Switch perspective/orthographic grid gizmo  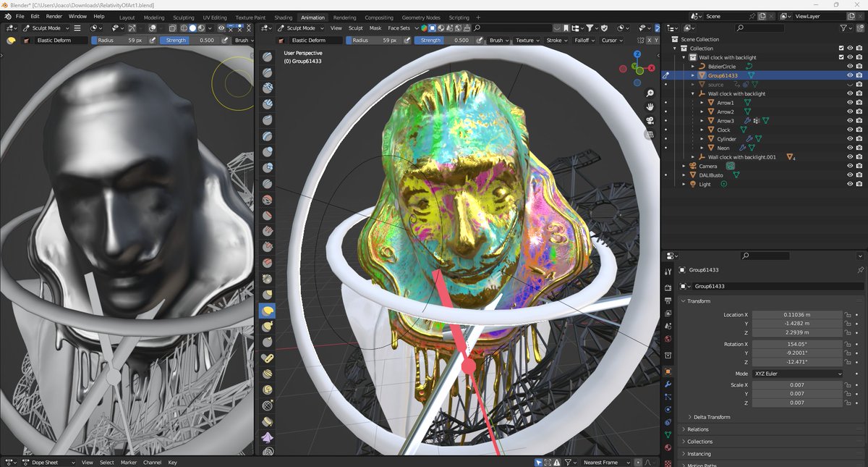(x=650, y=135)
